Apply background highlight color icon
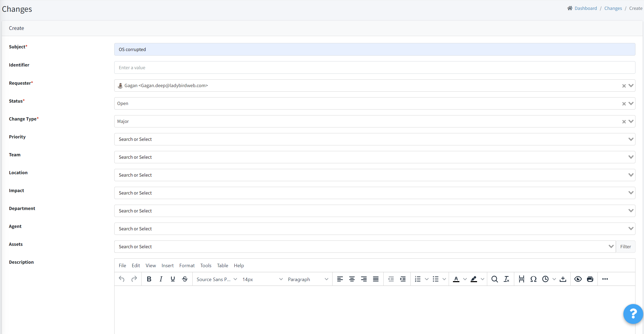This screenshot has width=644, height=334. (474, 279)
